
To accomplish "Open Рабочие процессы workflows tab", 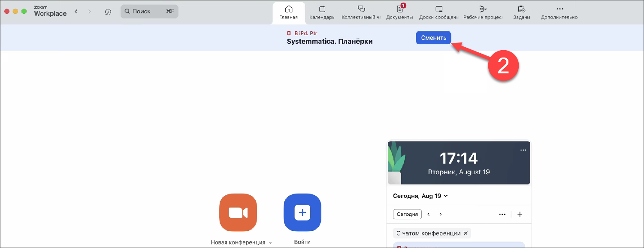I will tap(483, 12).
